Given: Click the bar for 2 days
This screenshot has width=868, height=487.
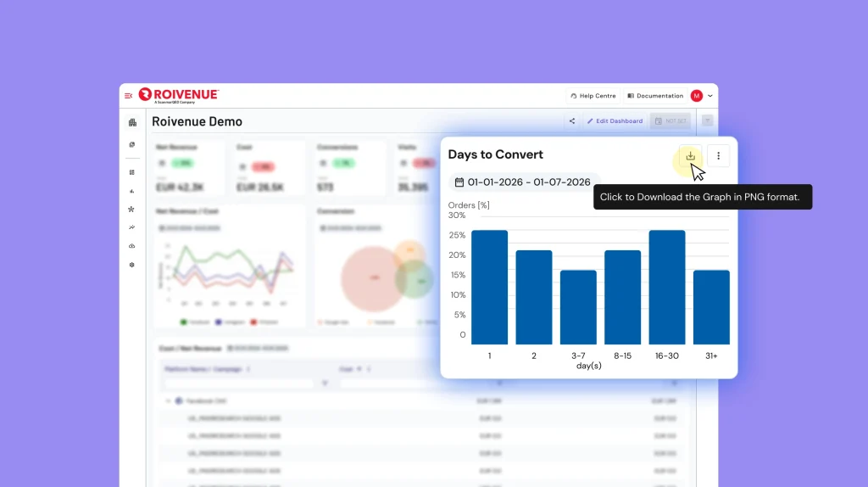Looking at the screenshot, I should coord(534,298).
